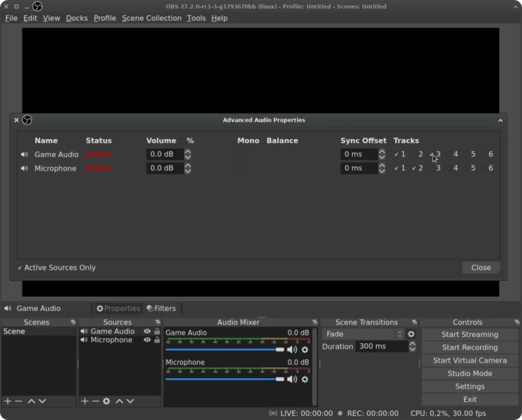
Task: Open the Docks menu
Action: coord(77,18)
